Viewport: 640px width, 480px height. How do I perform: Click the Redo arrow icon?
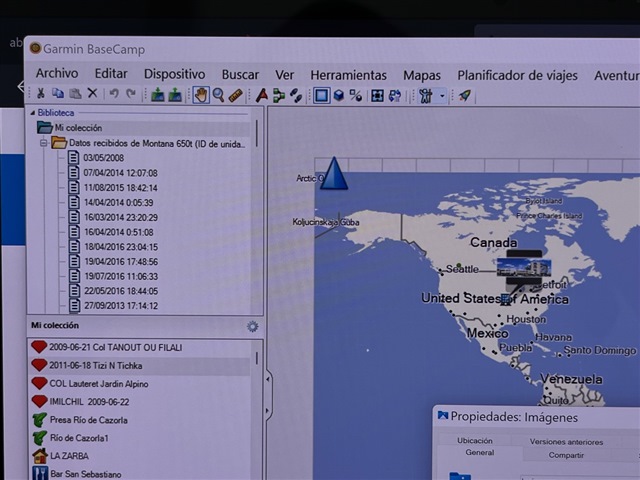131,94
